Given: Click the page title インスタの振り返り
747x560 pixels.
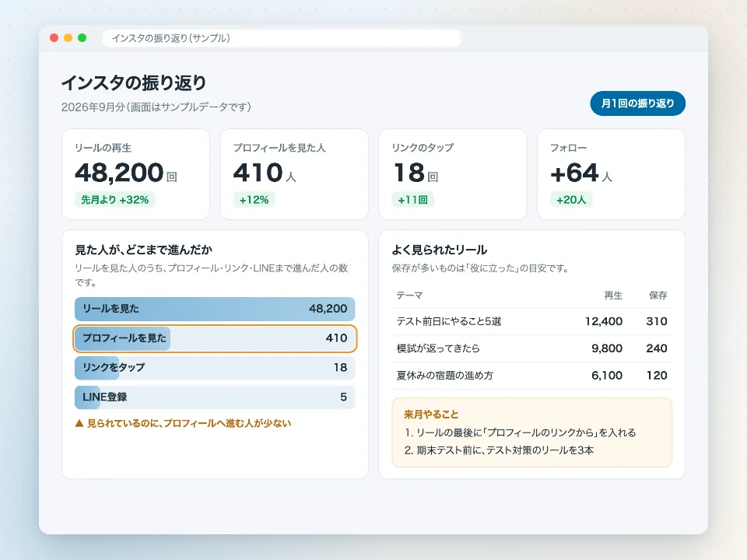Looking at the screenshot, I should [134, 83].
